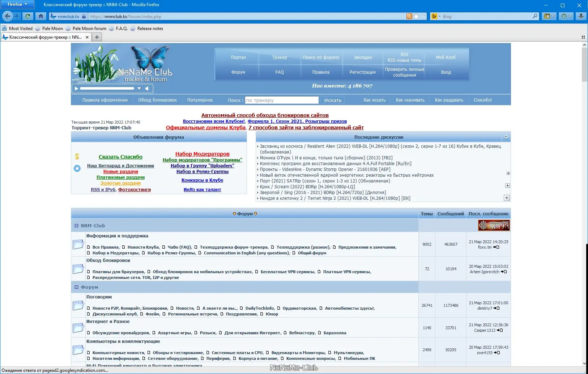Image resolution: width=588 pixels, height=374 pixels.
Task: Open Интернет и Разное folder icon
Action: 78,328
